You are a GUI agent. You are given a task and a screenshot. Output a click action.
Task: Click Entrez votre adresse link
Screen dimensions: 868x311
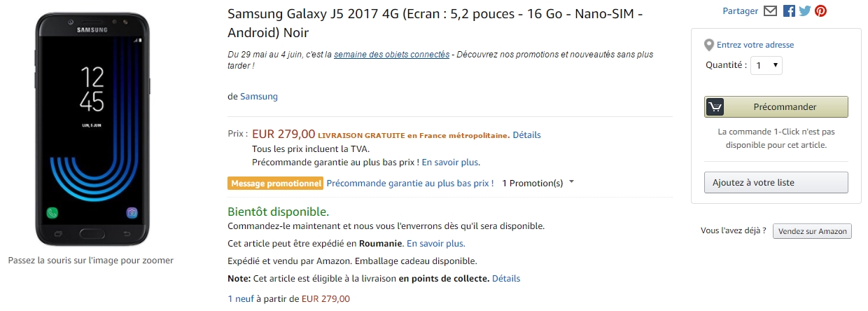(x=755, y=45)
